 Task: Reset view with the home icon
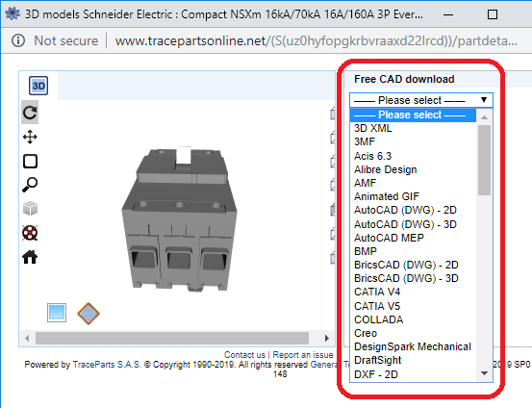pyautogui.click(x=30, y=257)
